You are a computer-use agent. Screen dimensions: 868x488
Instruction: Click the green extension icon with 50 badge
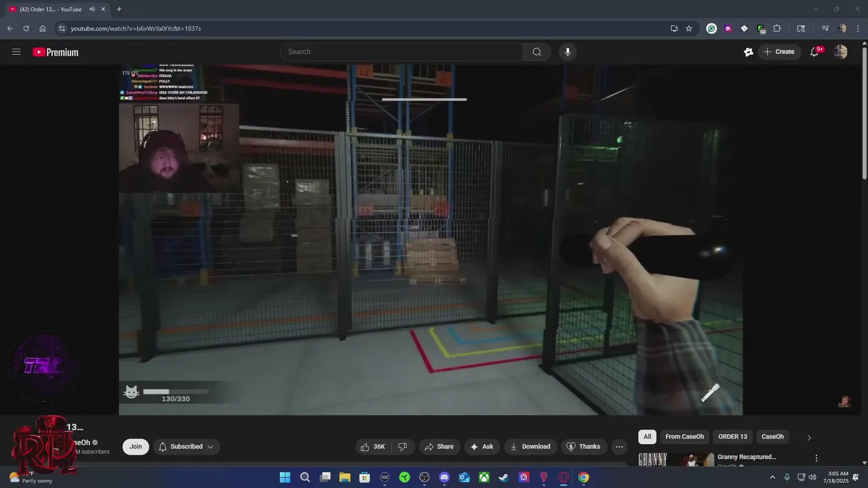click(x=761, y=29)
